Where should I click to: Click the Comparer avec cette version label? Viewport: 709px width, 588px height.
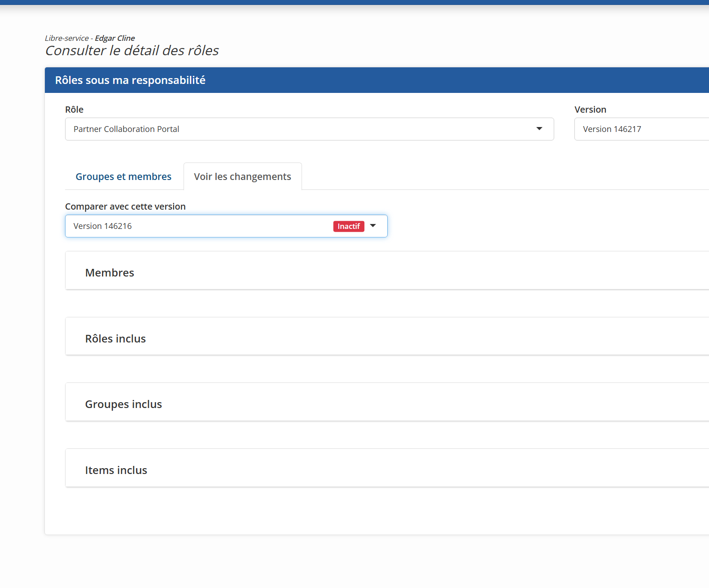[x=125, y=206]
